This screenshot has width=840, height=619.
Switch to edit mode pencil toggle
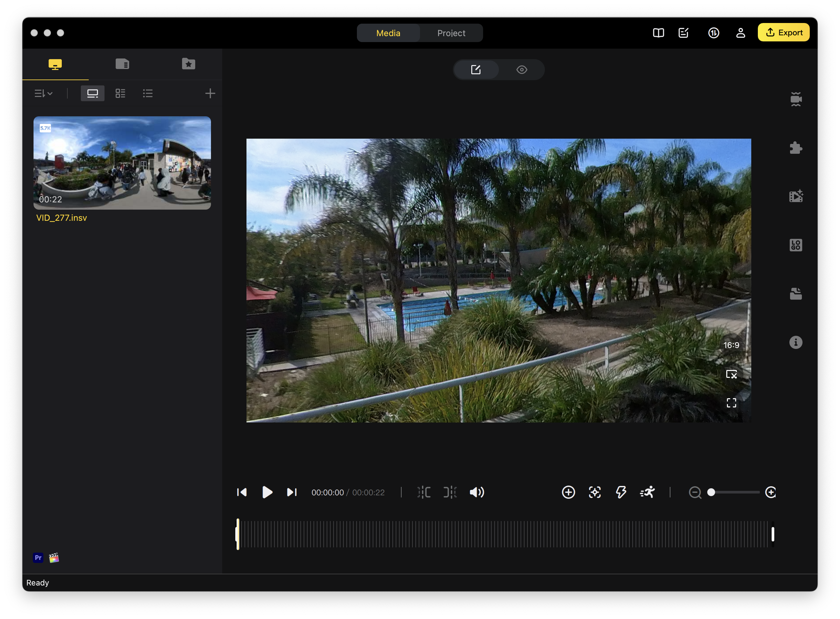click(476, 70)
